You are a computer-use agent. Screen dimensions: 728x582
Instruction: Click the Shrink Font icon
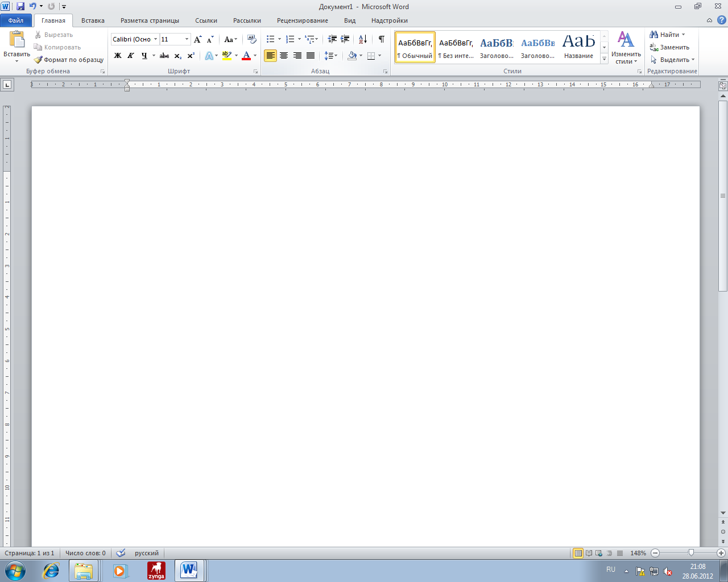[x=210, y=39]
